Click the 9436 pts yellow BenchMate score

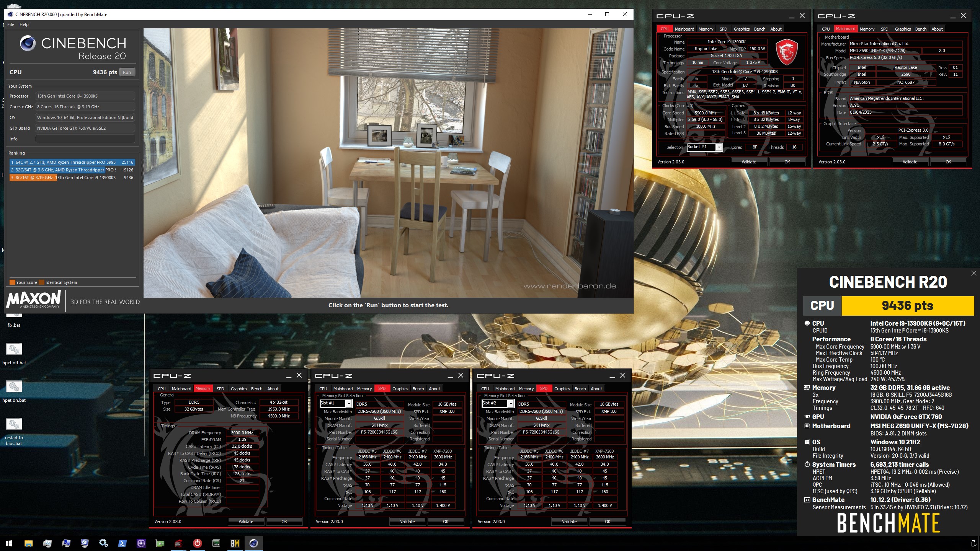click(907, 306)
